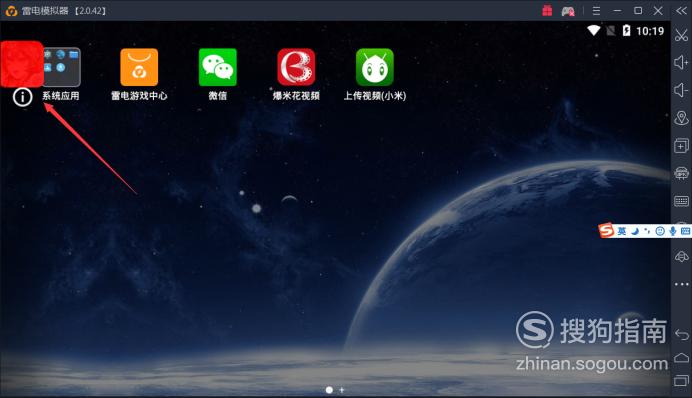Open Android recent apps button
Screen dimensions: 692x398
[x=681, y=380]
